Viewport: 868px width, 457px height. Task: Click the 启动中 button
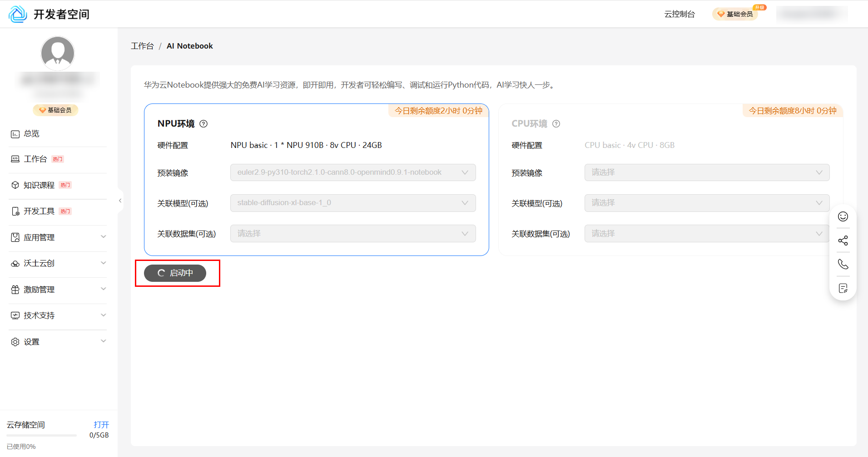coord(175,273)
